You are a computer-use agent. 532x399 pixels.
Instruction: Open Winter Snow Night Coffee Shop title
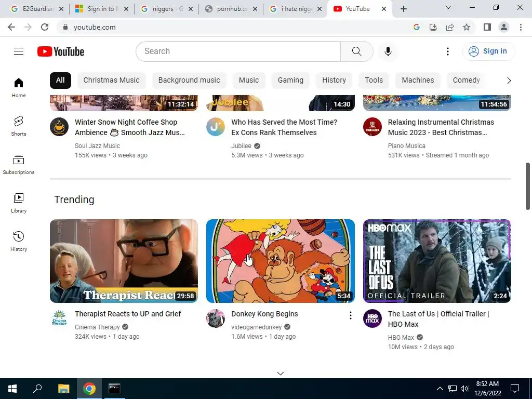130,127
